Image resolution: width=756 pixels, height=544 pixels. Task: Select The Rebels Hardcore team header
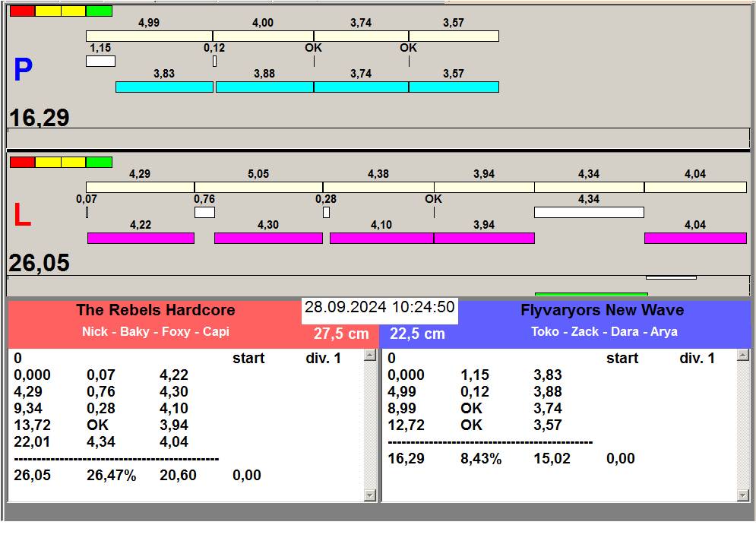(155, 311)
